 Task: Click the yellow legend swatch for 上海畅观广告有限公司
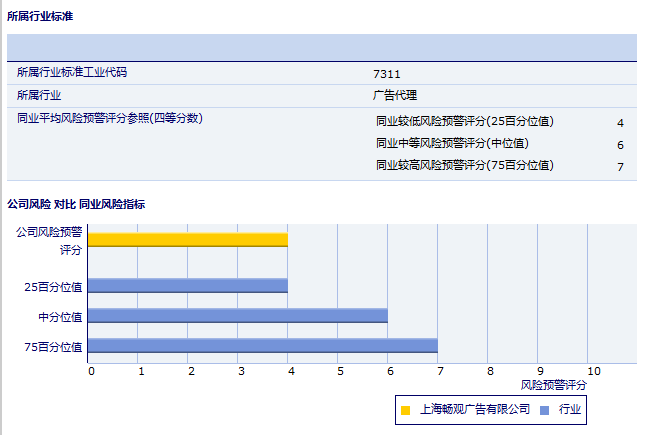(405, 410)
